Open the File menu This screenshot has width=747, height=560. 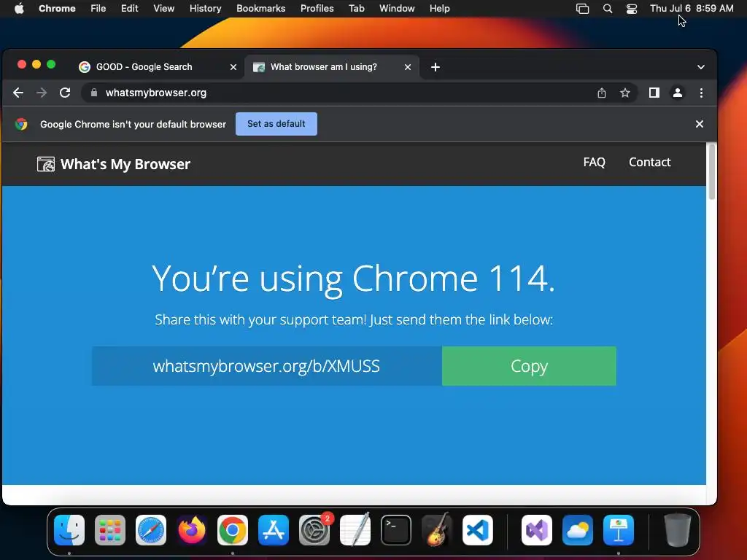[98, 9]
